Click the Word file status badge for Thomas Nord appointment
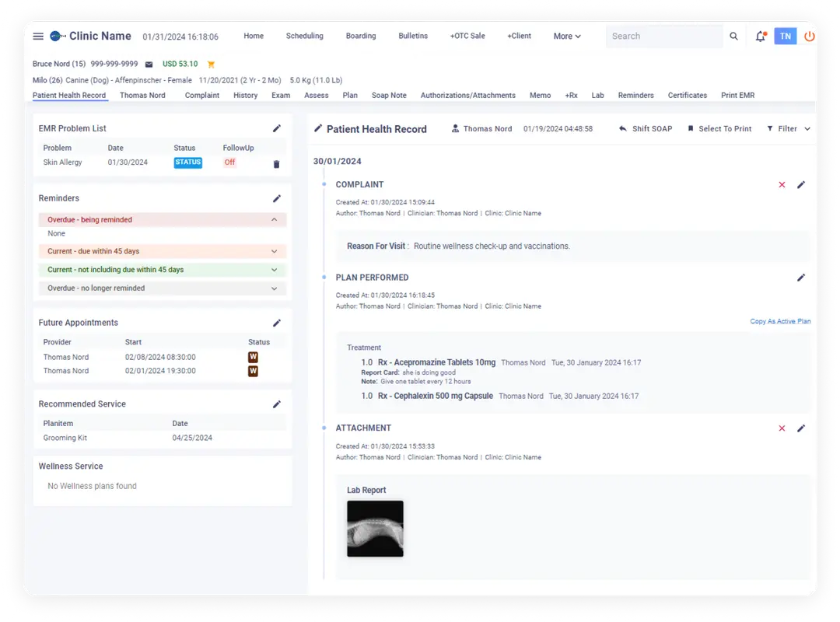The image size is (840, 622). coord(253,357)
